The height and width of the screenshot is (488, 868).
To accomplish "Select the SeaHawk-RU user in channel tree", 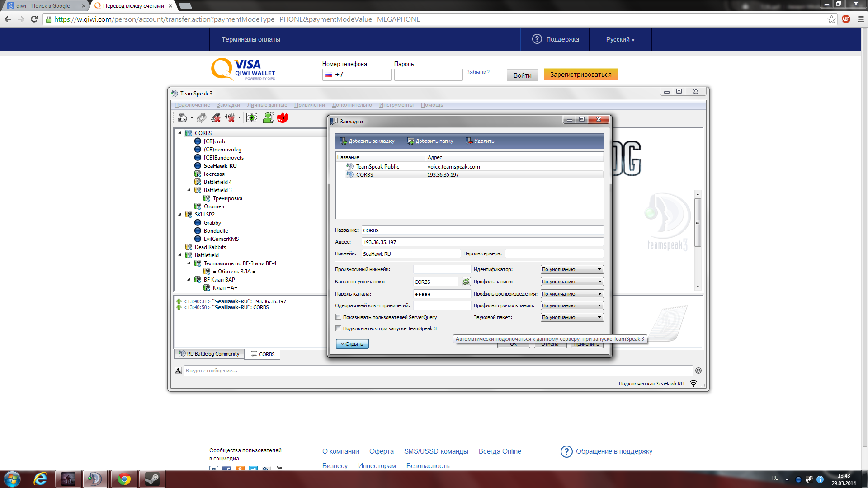I will [220, 166].
